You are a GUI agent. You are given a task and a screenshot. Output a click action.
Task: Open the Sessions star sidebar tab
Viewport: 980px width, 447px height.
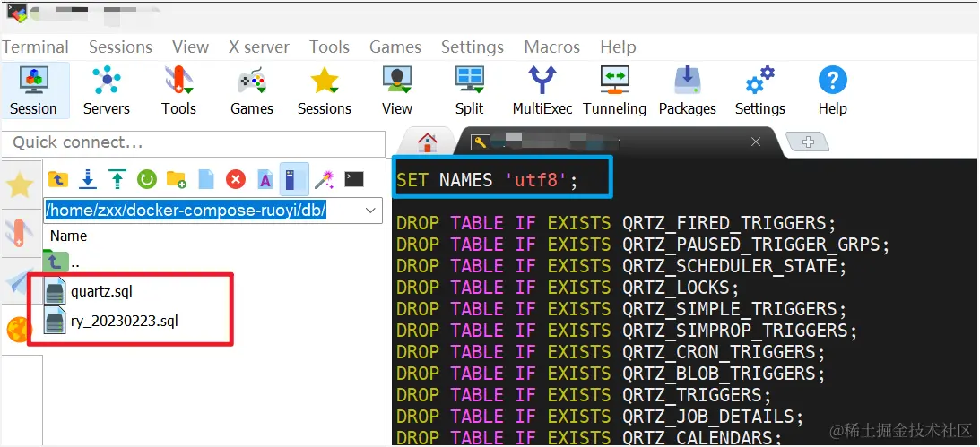[x=20, y=185]
